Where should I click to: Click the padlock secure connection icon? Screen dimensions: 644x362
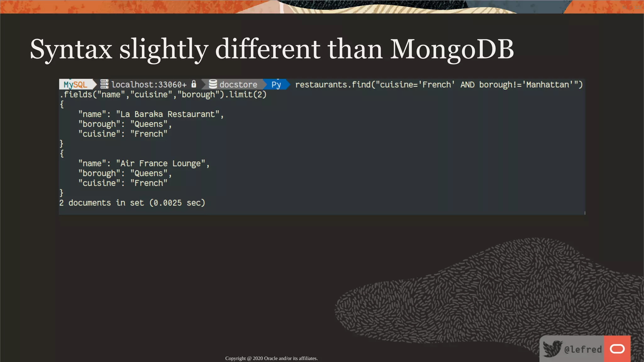coord(194,84)
